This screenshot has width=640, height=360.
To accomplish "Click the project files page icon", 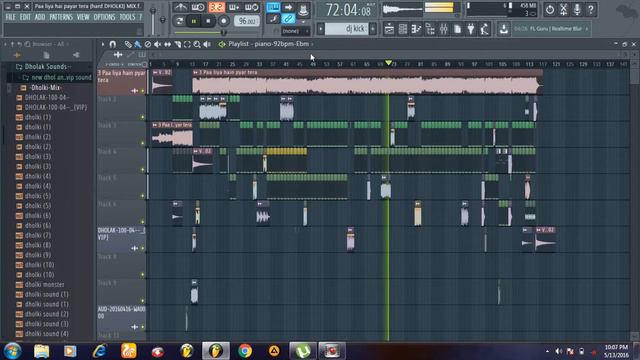I will point(458,29).
